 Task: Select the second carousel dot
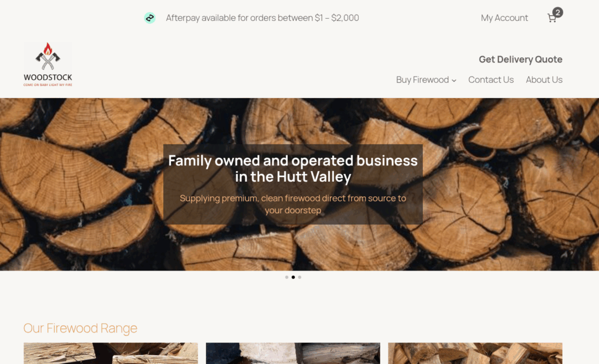click(x=294, y=278)
